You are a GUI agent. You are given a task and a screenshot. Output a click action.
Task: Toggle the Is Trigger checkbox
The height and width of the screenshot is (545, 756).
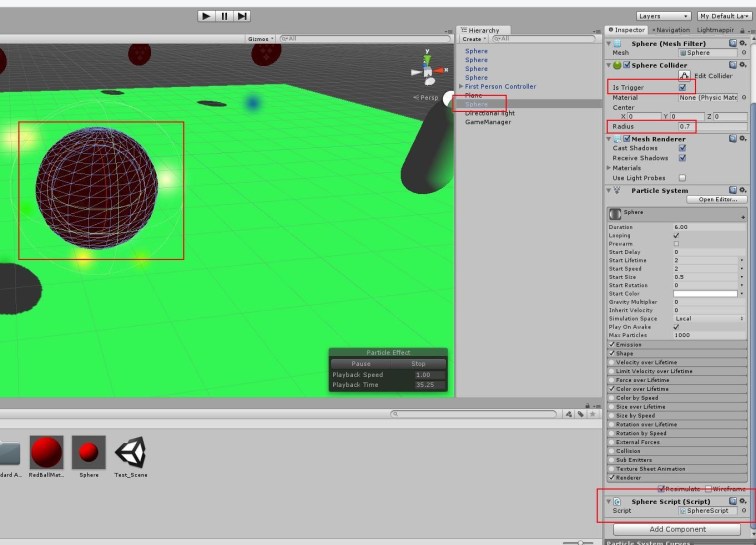pos(683,88)
